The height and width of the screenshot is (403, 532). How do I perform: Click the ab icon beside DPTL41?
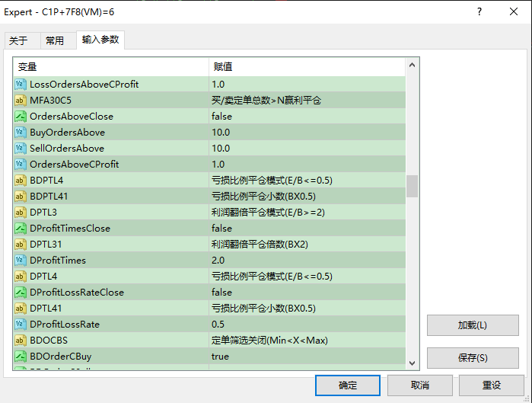point(21,309)
